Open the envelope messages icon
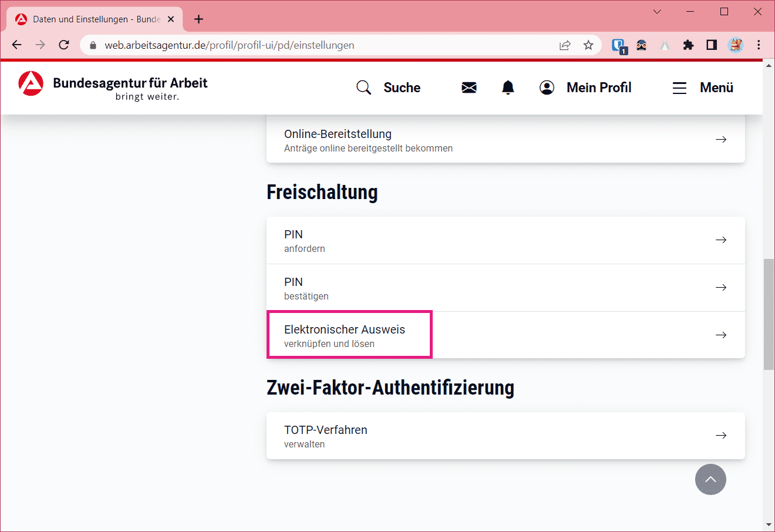Viewport: 775px width, 532px height. point(469,87)
